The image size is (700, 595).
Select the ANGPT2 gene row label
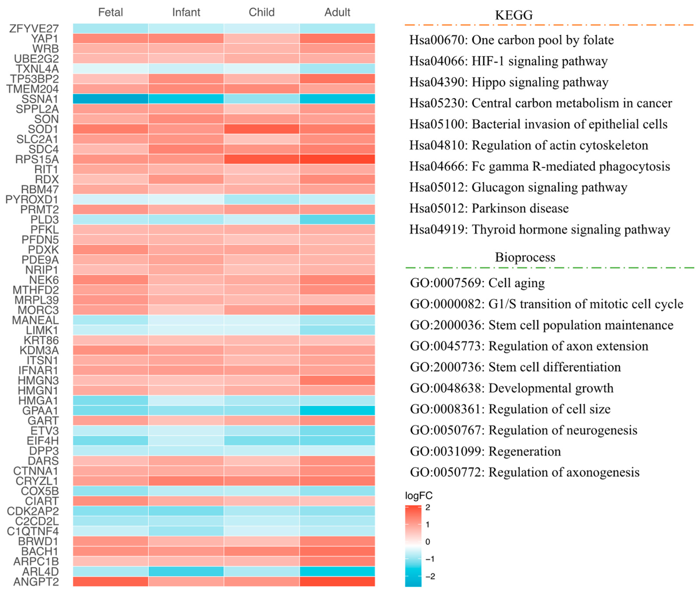(36, 582)
